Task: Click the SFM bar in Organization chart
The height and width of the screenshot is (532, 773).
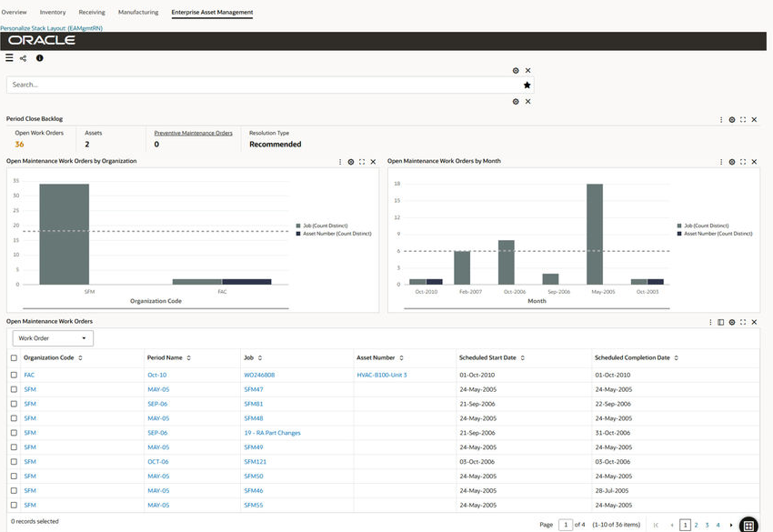Action: tap(64, 235)
